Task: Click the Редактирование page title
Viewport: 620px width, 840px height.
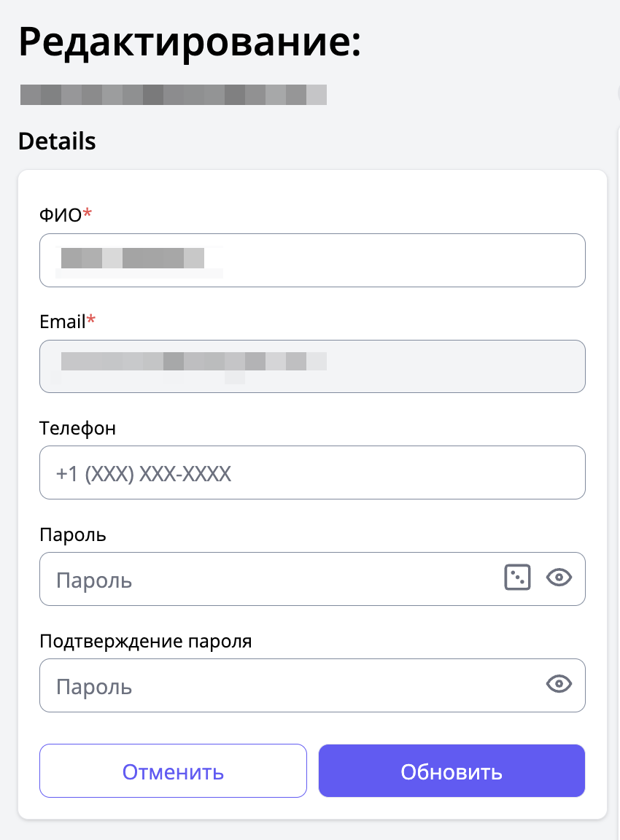Action: [190, 42]
